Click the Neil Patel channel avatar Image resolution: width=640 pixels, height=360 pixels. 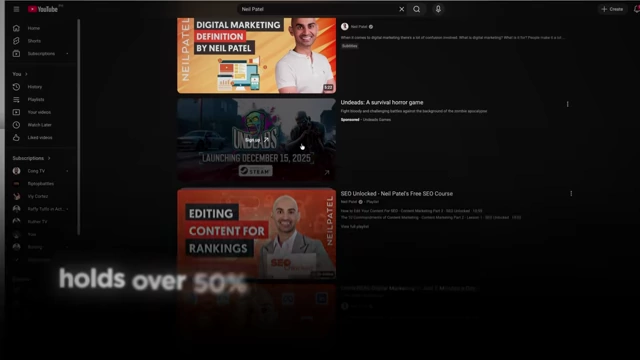(344, 27)
